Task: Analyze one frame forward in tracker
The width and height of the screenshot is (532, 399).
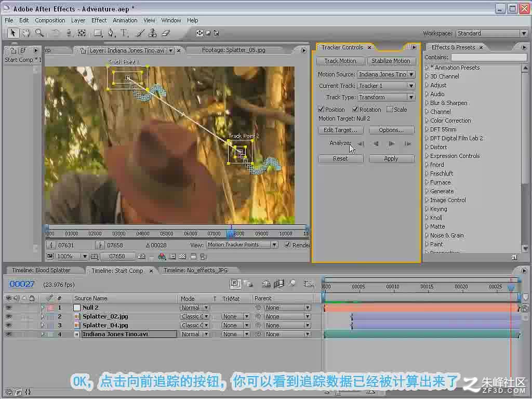Action: (x=407, y=143)
